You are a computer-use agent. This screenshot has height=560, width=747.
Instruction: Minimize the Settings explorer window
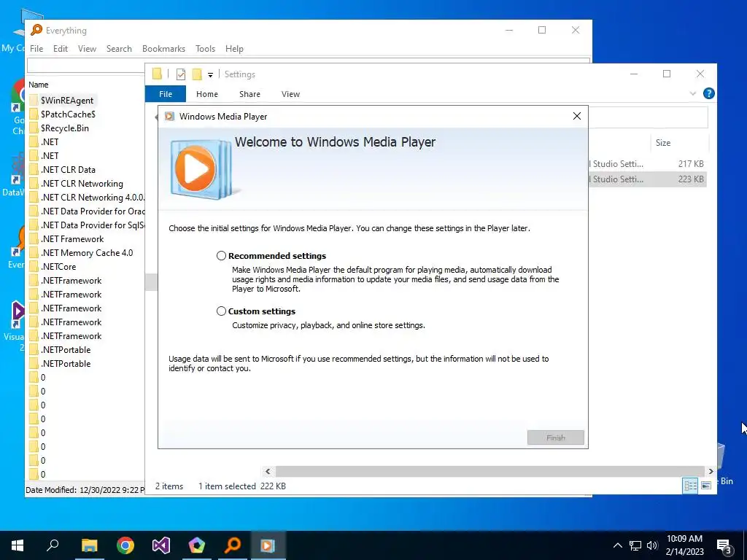tap(634, 74)
